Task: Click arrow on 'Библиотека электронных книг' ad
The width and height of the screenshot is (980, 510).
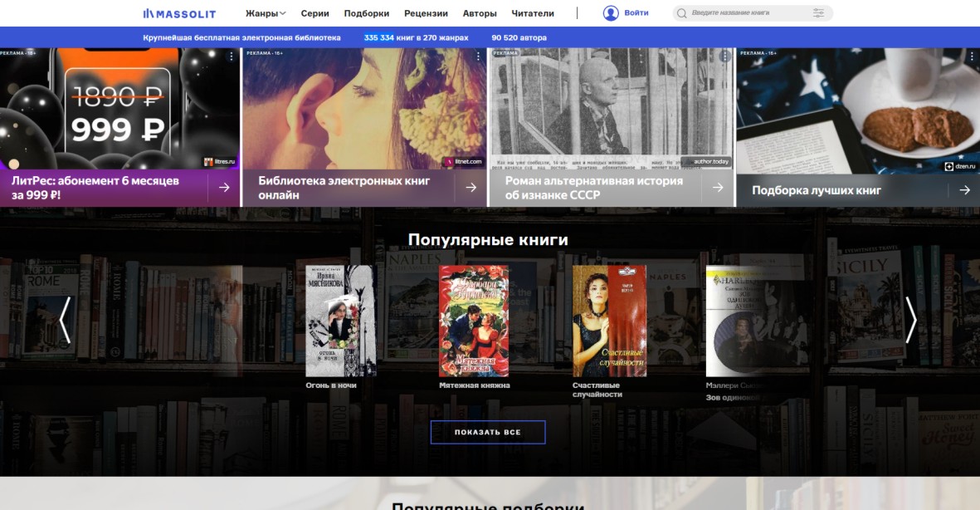Action: 470,188
